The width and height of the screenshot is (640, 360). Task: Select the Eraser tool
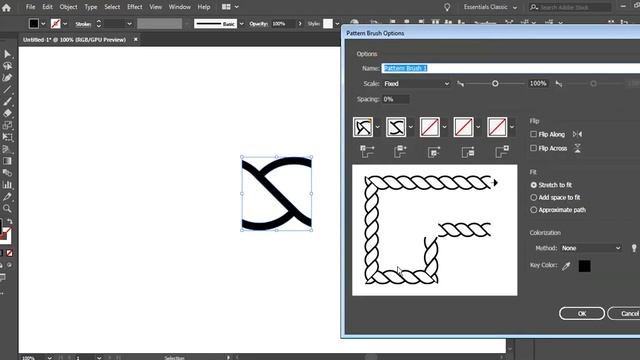pyautogui.click(x=7, y=113)
